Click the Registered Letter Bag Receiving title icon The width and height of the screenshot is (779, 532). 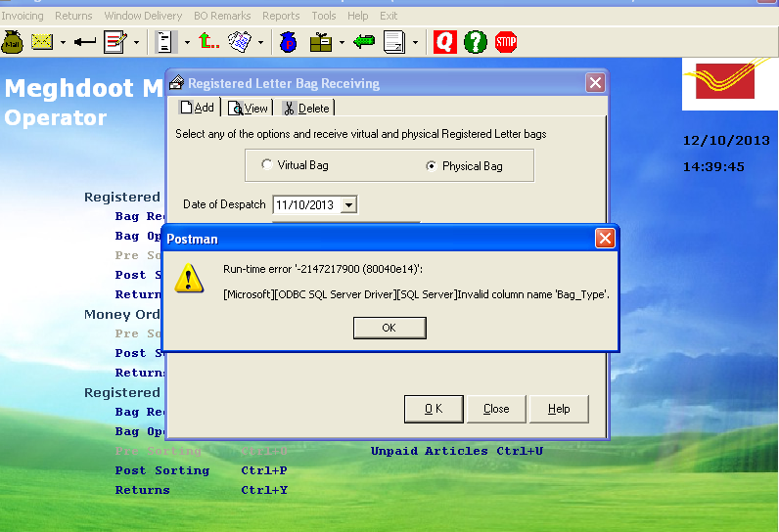[x=176, y=83]
